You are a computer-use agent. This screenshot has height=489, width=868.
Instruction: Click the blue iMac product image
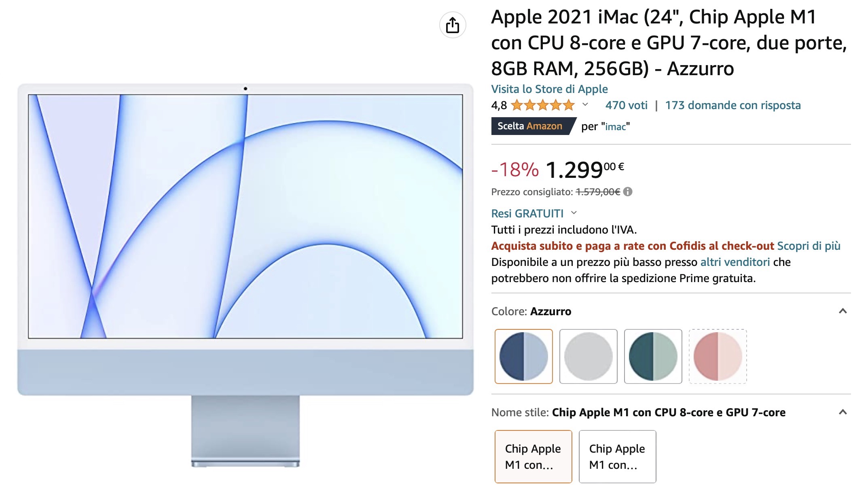point(246,276)
